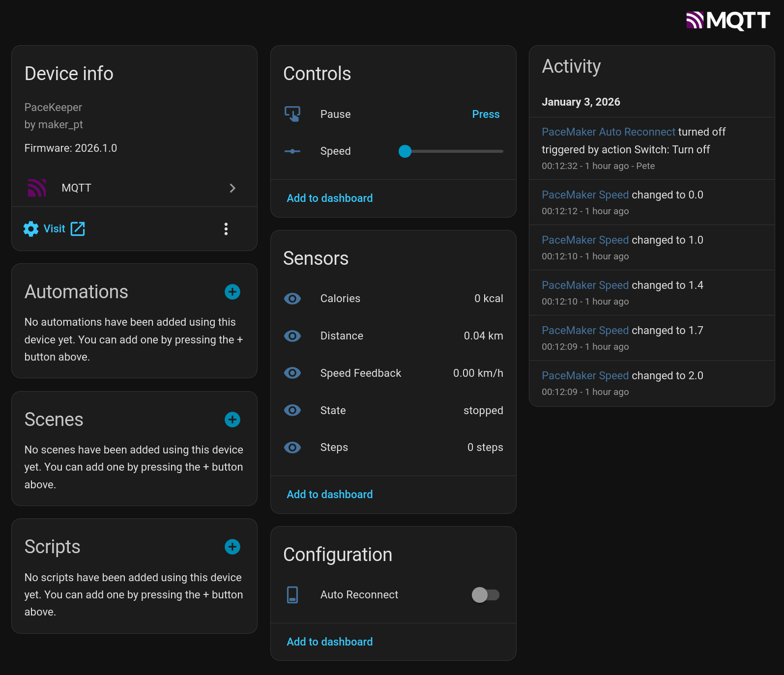Add Sensors card to dashboard

click(329, 494)
